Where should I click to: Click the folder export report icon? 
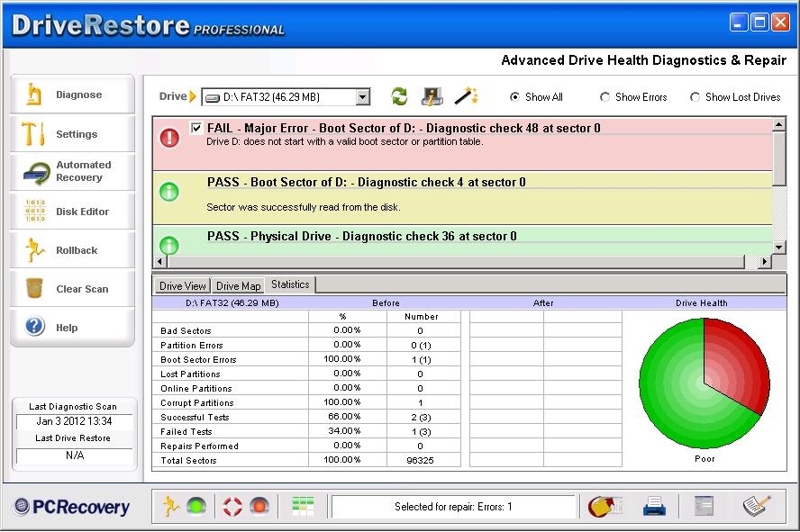point(605,506)
